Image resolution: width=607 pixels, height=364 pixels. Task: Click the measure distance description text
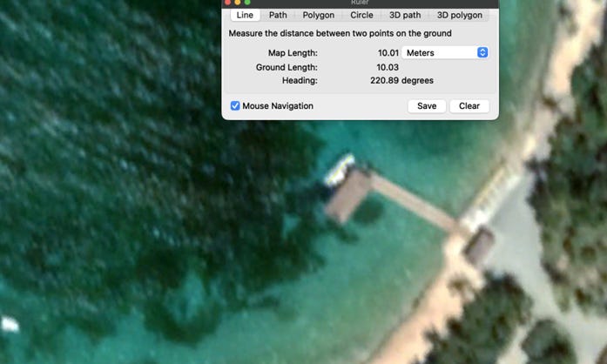[x=340, y=33]
